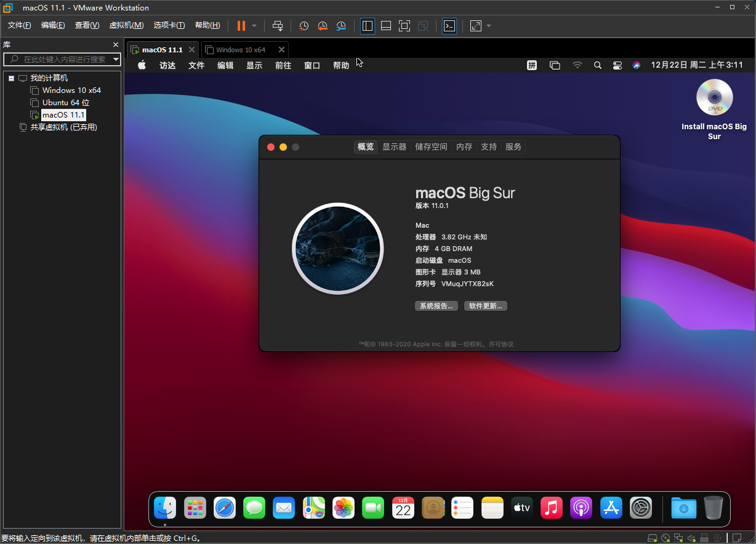Close the Windows 10 x64 tab
This screenshot has height=544, width=756.
pos(281,50)
